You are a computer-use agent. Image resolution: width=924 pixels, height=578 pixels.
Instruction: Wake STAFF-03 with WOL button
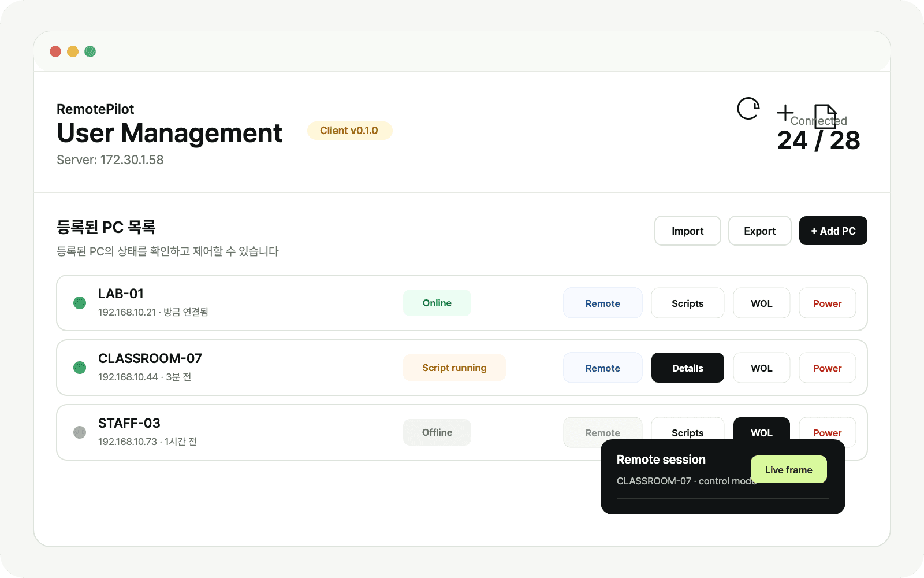tap(762, 428)
